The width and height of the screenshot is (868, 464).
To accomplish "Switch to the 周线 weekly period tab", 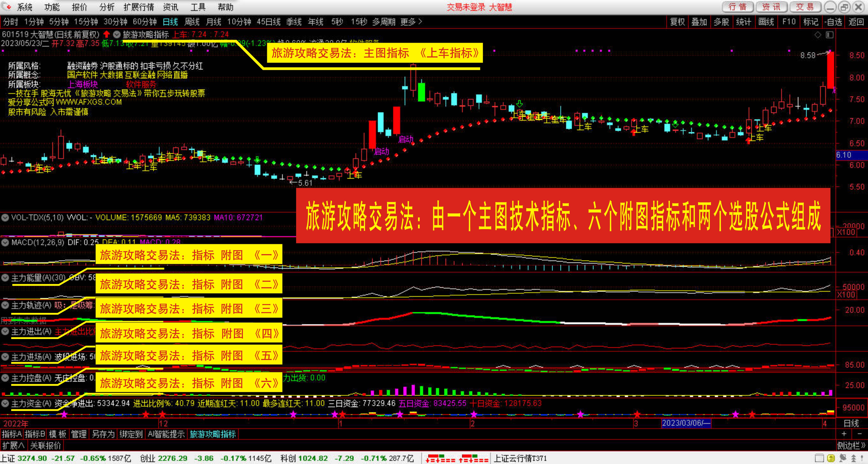I will pyautogui.click(x=192, y=22).
